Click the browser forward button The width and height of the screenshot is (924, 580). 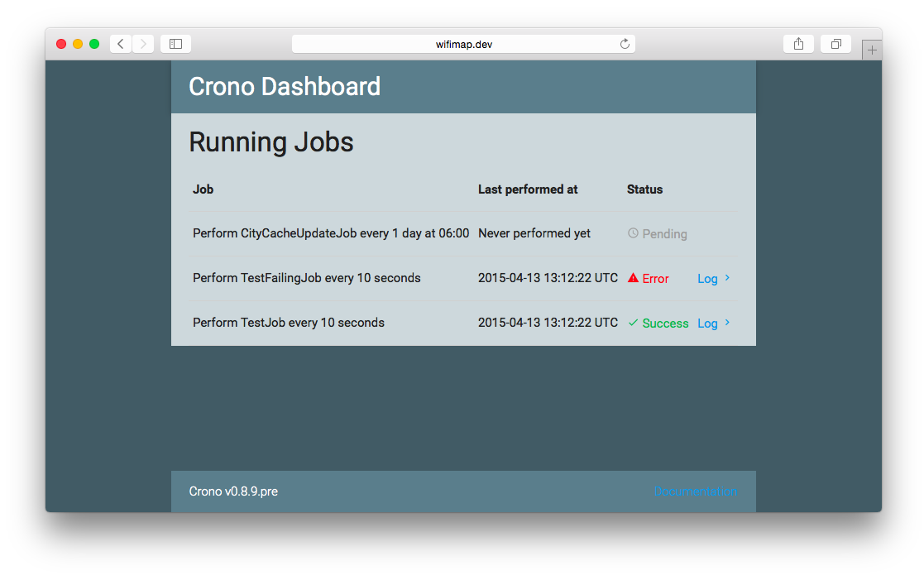point(143,44)
